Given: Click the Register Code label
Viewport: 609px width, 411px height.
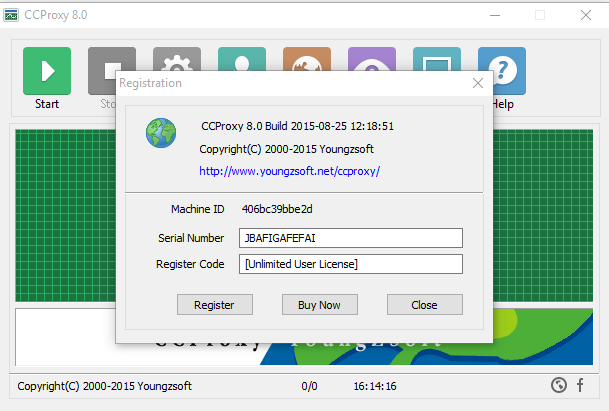Looking at the screenshot, I should pos(190,264).
